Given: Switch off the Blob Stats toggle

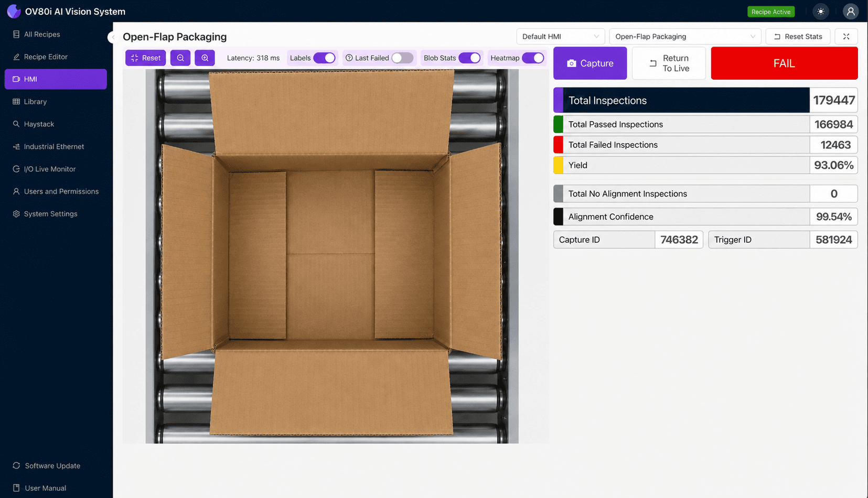Looking at the screenshot, I should pyautogui.click(x=469, y=58).
